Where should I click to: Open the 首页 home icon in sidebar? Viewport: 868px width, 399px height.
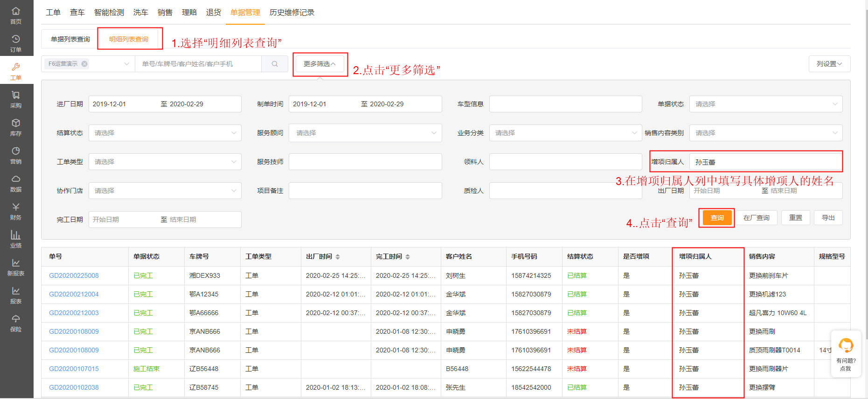tap(16, 15)
